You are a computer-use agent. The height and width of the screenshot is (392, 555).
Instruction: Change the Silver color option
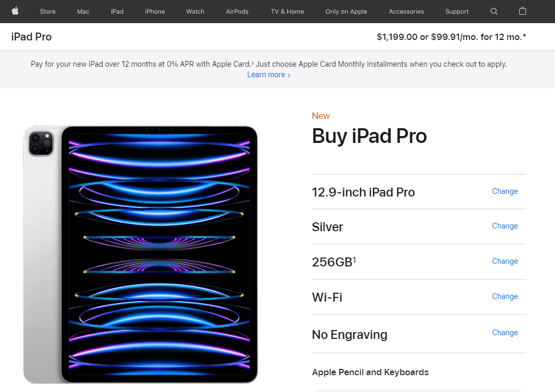505,226
